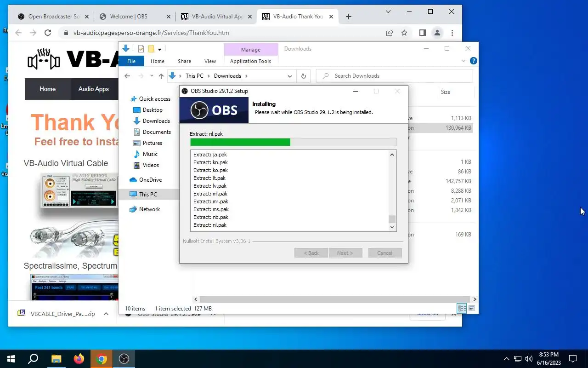Select 'Extract: ms.pak' log line
588x368 pixels.
point(211,209)
